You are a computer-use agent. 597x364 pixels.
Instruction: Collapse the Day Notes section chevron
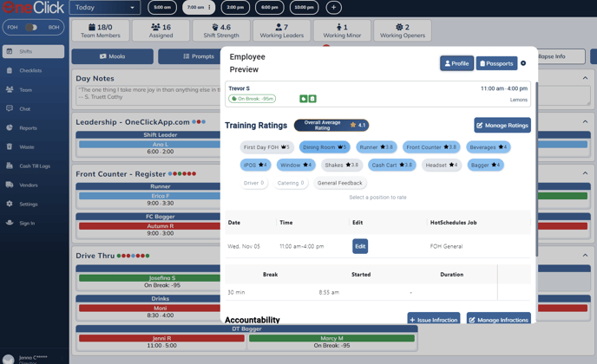(585, 78)
